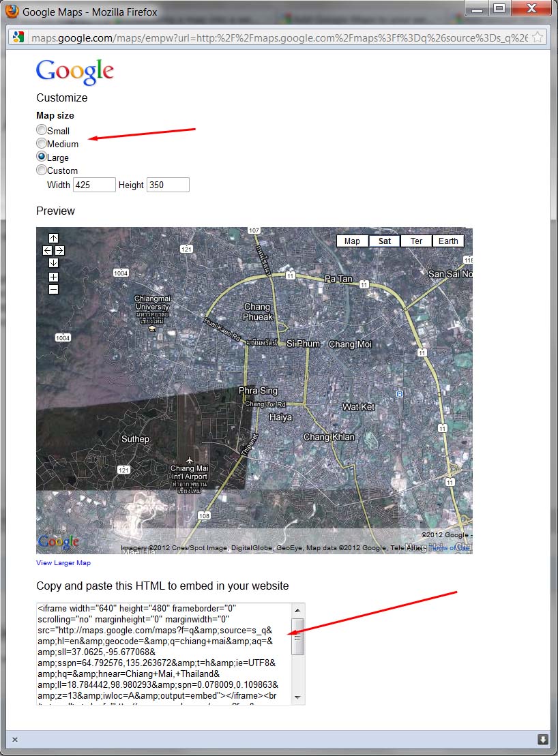Open the View Larger Map link
558x756 pixels.
(x=63, y=562)
